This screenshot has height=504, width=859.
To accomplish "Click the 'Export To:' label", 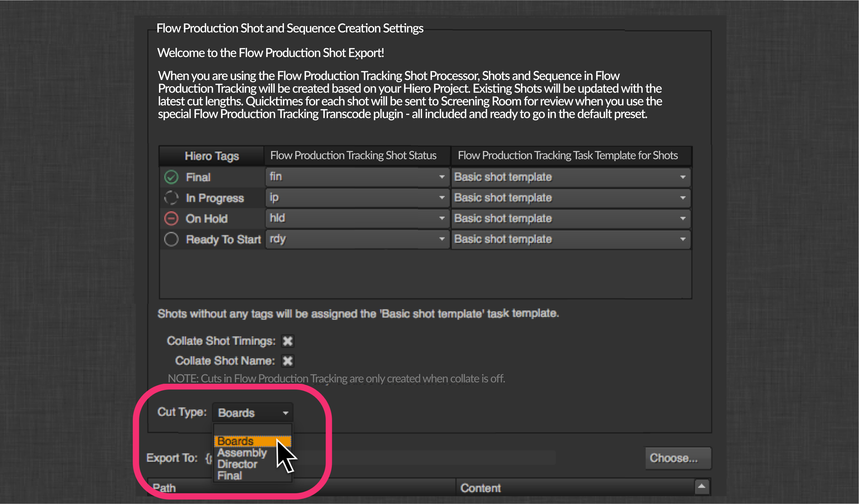I will 172,458.
